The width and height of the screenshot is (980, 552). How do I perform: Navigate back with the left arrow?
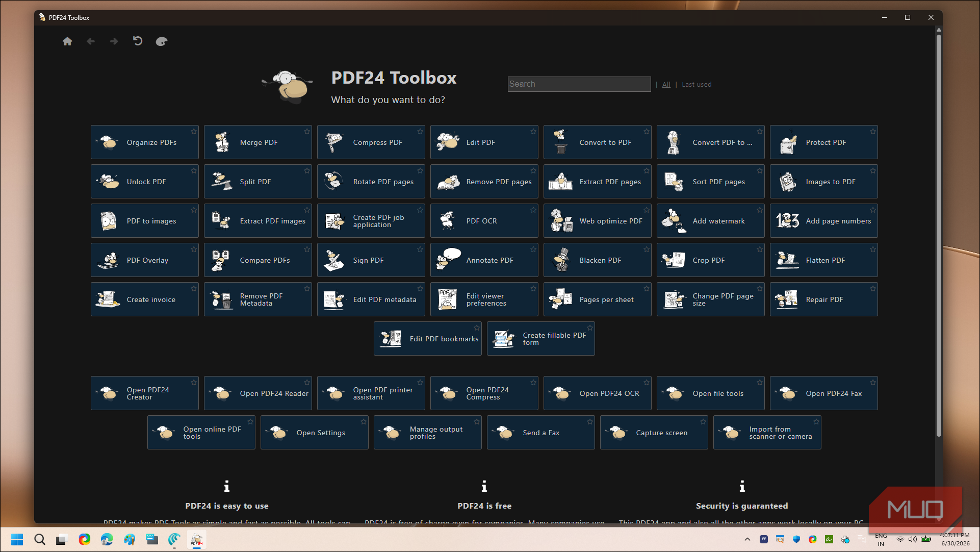[91, 41]
